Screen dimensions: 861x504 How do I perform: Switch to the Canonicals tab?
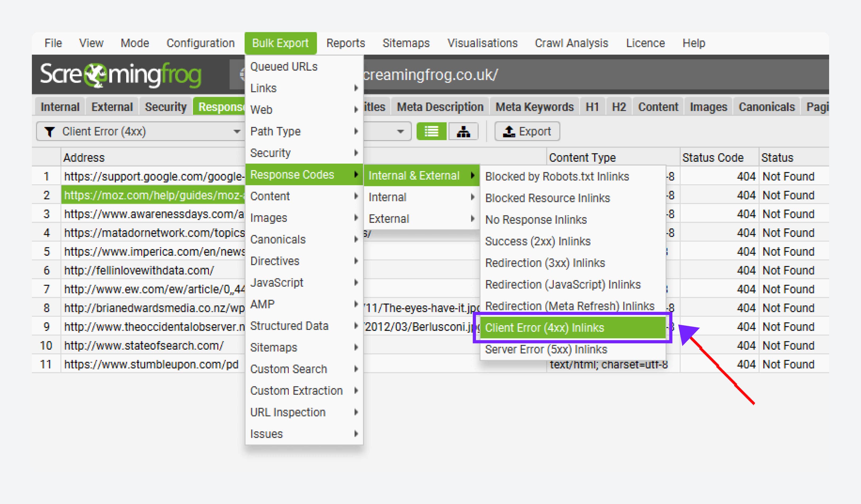click(x=767, y=107)
